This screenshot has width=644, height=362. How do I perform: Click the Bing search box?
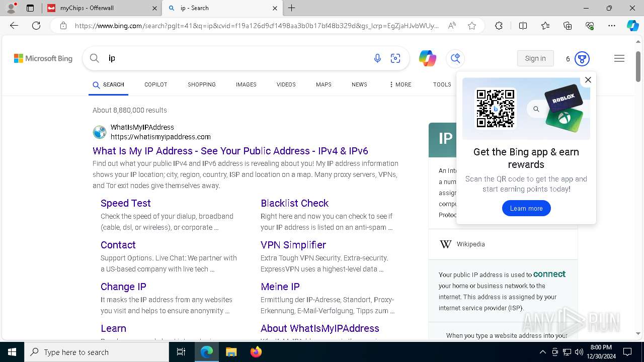point(236,58)
